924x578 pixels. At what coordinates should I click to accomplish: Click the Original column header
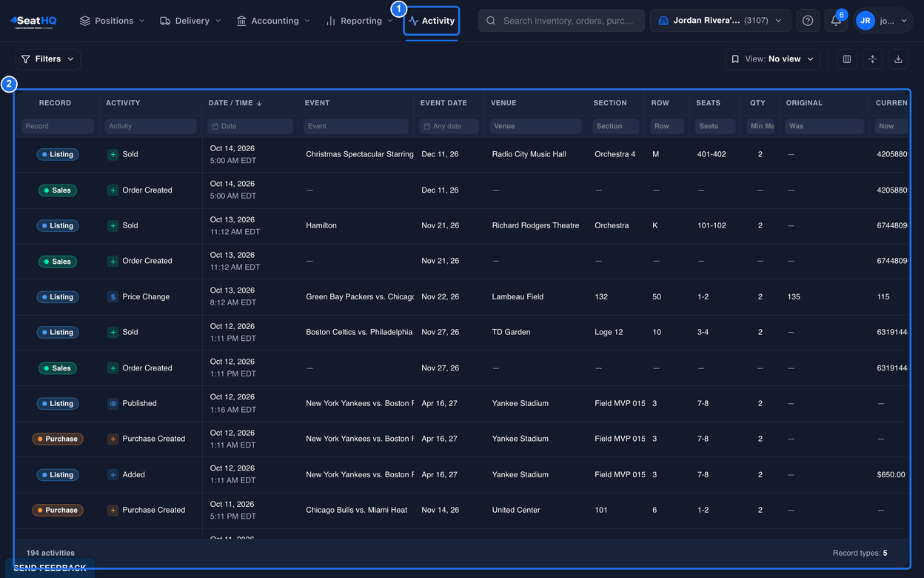(x=804, y=103)
